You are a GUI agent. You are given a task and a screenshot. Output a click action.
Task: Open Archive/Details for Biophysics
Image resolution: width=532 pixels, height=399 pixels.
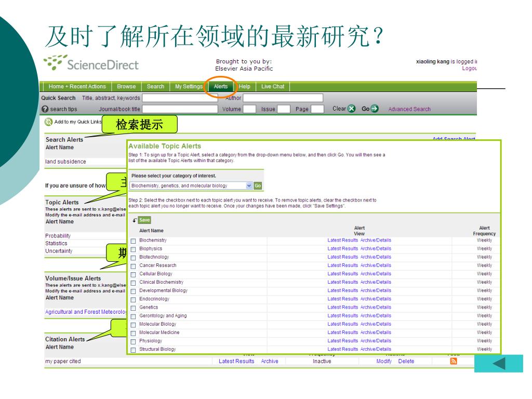[x=376, y=249]
